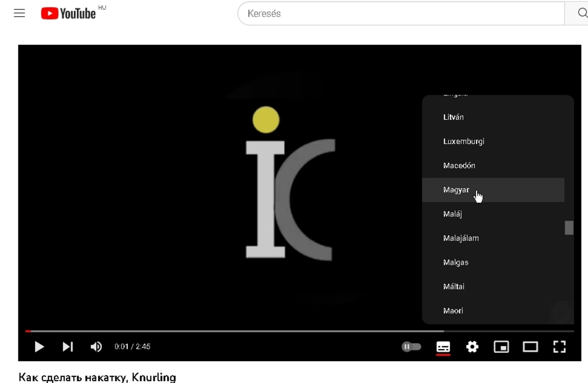The width and height of the screenshot is (588, 383).
Task: Click the language list scrollbar thumb
Action: point(569,228)
